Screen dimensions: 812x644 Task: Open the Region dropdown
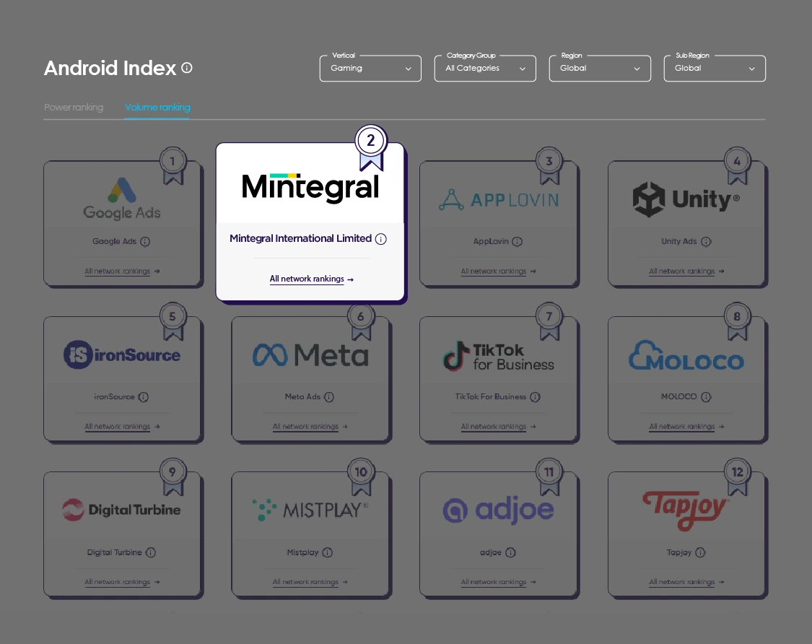pyautogui.click(x=600, y=69)
